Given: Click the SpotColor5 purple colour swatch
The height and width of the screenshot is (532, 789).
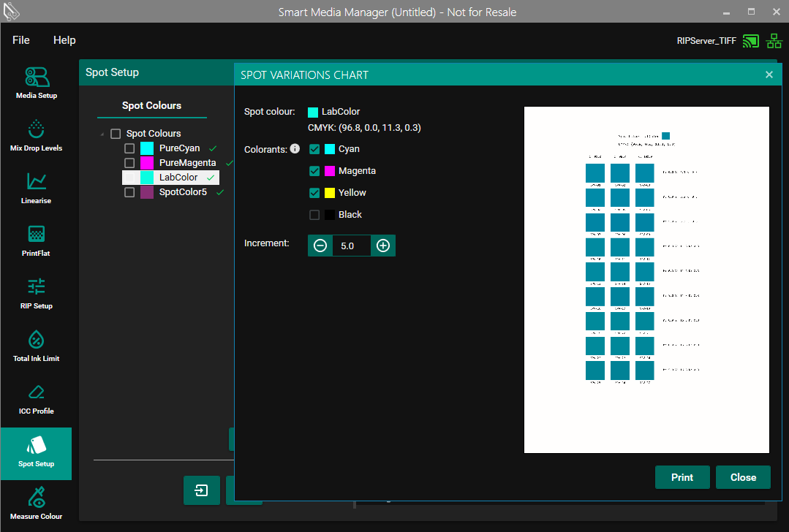Looking at the screenshot, I should [147, 192].
